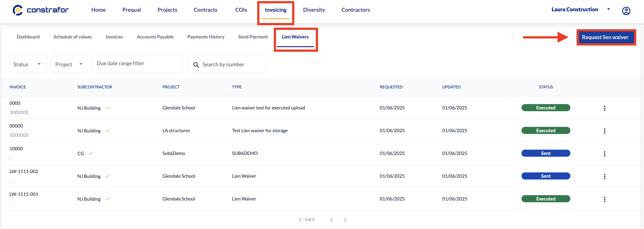Open the Prequal menu
Screen dimensions: 644x229
(x=132, y=10)
